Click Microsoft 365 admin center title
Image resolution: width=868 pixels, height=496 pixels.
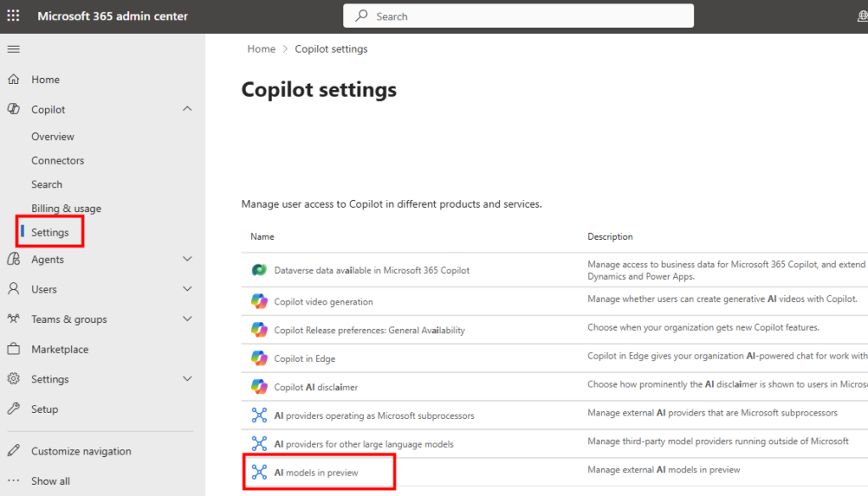click(113, 16)
